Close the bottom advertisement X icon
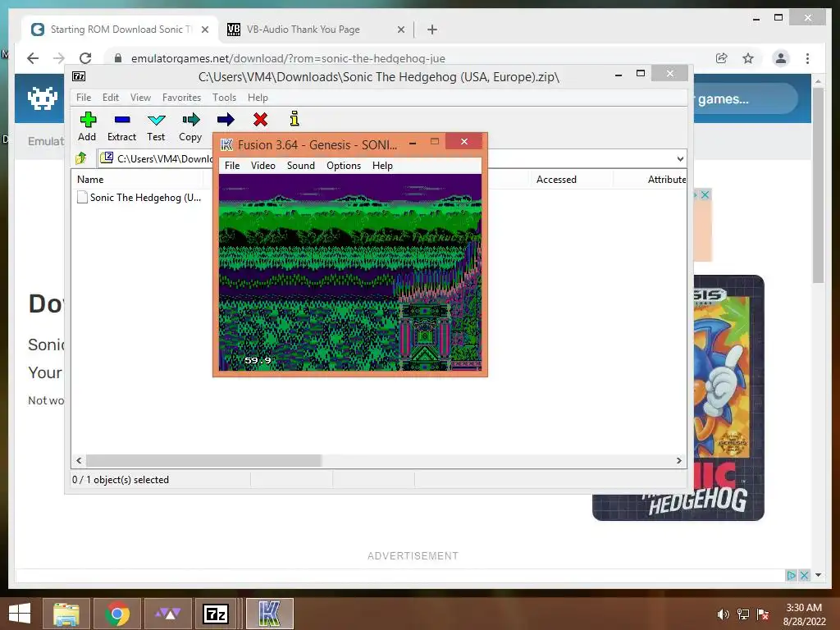 coord(804,575)
